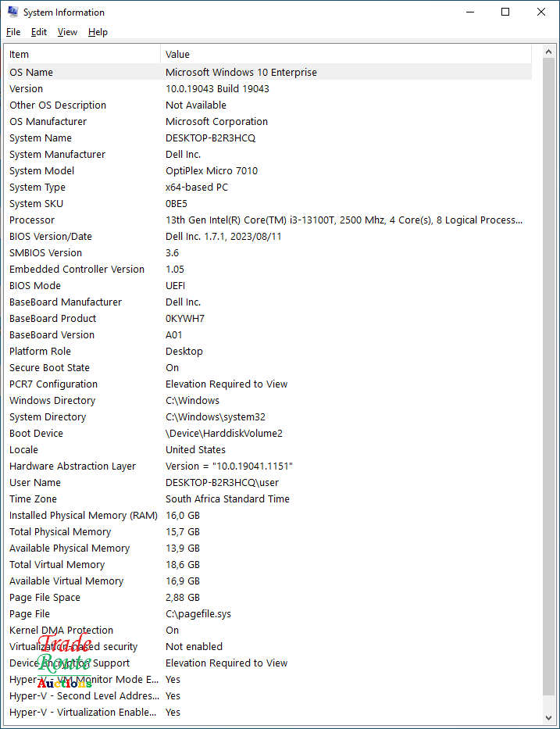The width and height of the screenshot is (560, 729).
Task: Minimize the System Information window
Action: click(x=470, y=12)
